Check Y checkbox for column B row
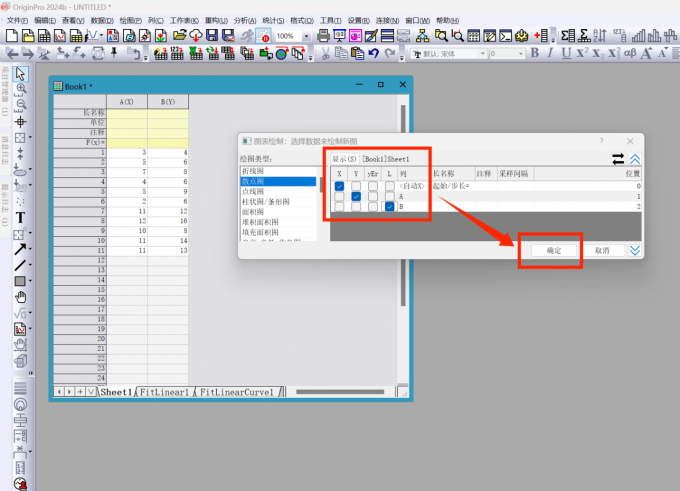Viewport: 680px width, 491px height. pyautogui.click(x=356, y=207)
